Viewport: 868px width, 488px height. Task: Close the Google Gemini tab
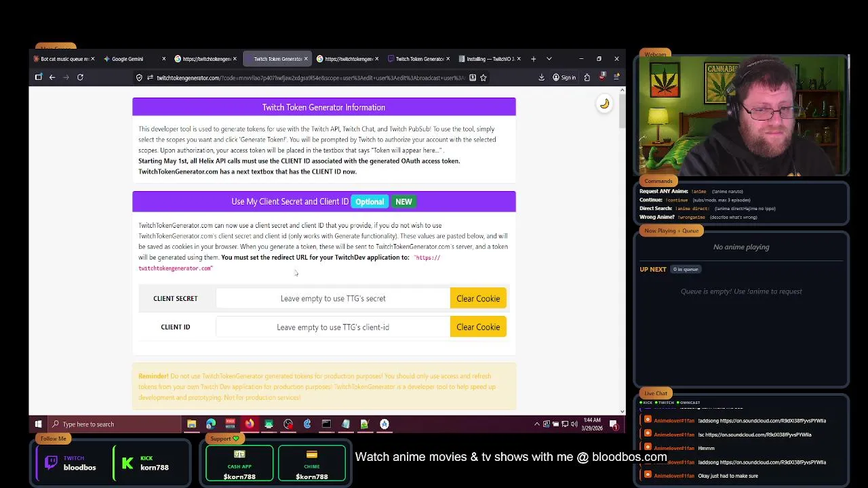pyautogui.click(x=163, y=59)
